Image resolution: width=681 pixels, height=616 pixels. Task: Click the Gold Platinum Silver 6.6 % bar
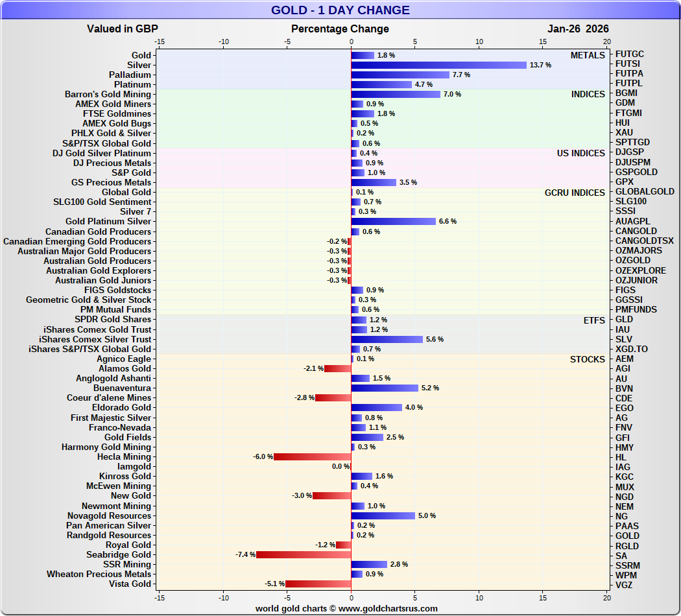pos(393,221)
